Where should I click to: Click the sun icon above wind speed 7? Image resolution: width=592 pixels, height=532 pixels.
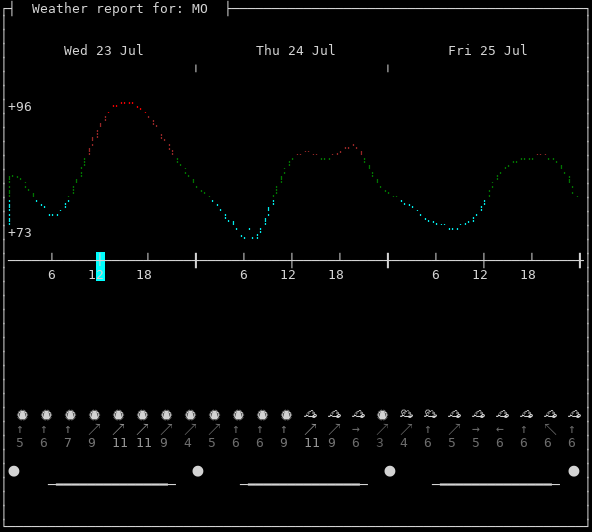coord(70,415)
